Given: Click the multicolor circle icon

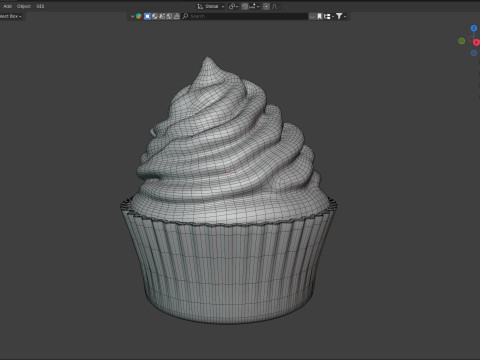Looking at the screenshot, I should [x=139, y=16].
